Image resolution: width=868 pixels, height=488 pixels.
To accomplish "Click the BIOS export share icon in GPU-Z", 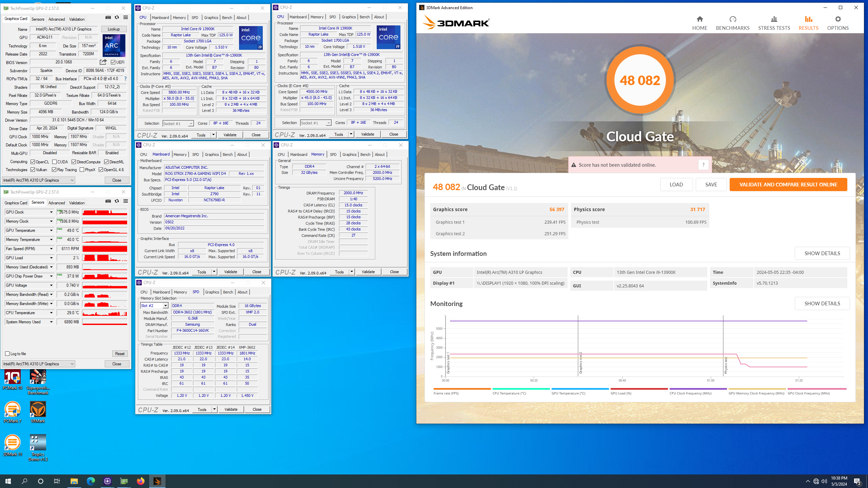I will (103, 62).
